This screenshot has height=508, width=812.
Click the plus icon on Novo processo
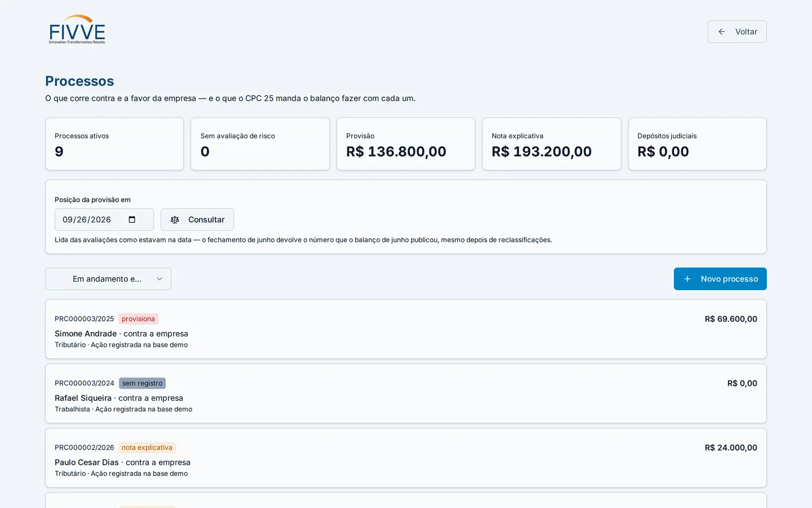point(687,279)
